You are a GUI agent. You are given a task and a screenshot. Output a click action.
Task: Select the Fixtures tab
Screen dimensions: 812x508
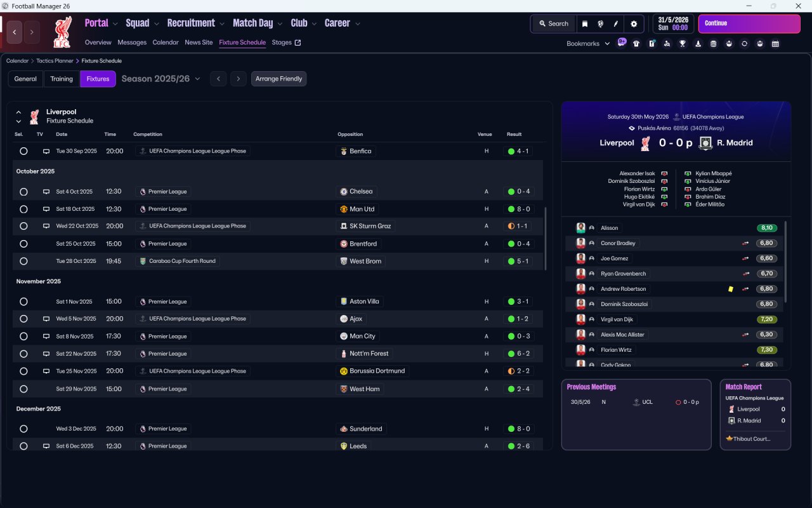coord(98,79)
